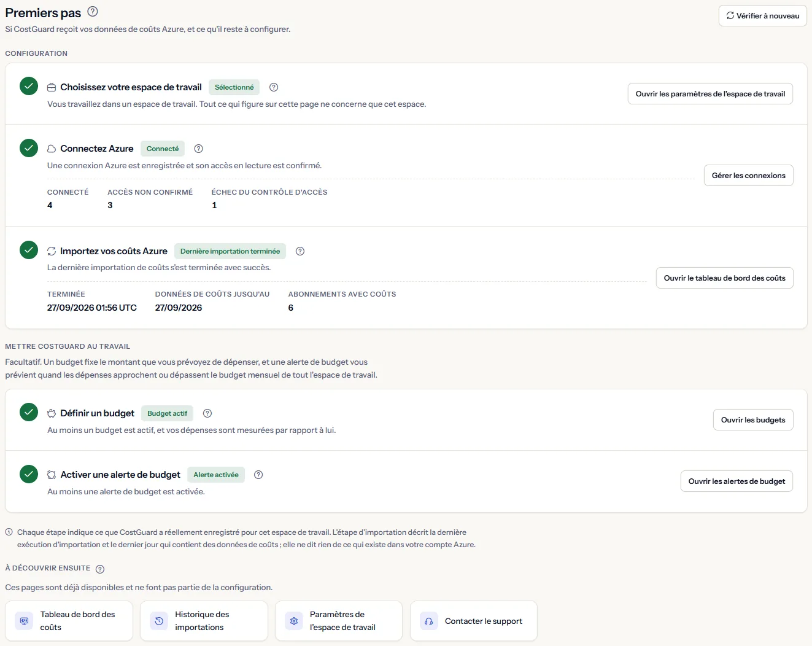
Task: Click the value 1 under Échec du contrôle d'accès
Action: (x=214, y=205)
